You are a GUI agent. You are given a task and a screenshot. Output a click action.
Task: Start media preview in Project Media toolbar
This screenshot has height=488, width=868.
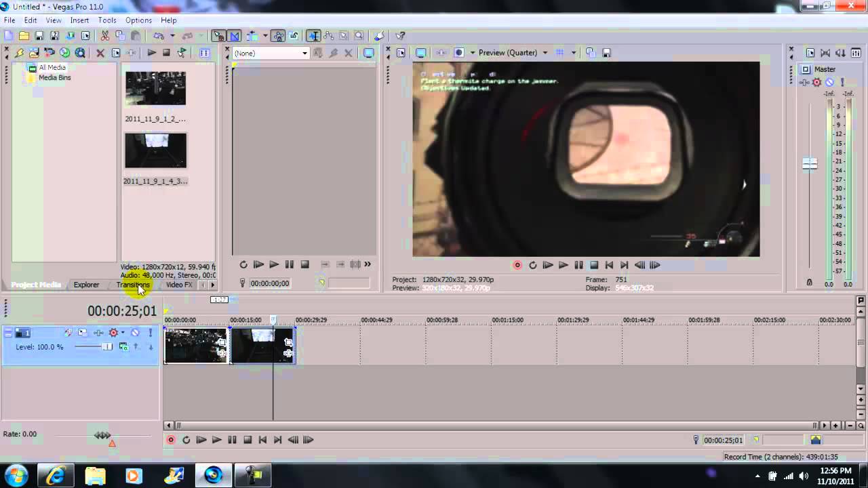151,53
